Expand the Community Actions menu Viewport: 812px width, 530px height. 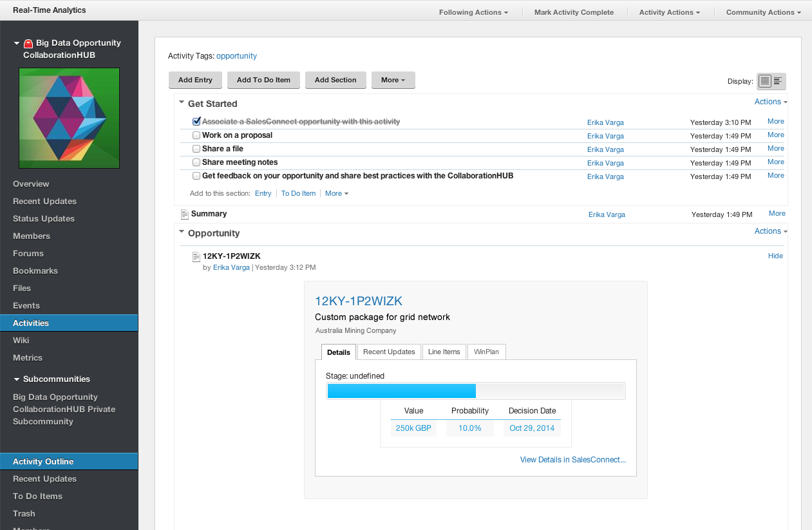(763, 12)
